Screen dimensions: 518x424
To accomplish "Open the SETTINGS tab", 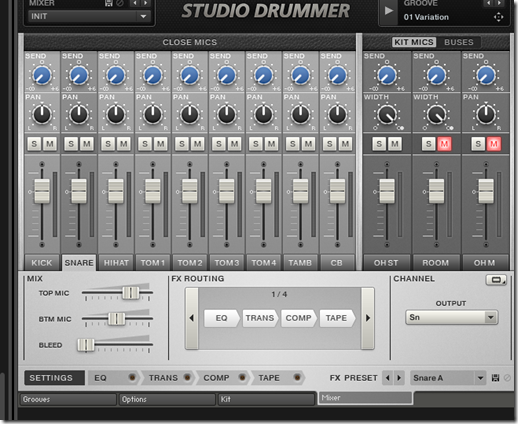I will point(54,378).
